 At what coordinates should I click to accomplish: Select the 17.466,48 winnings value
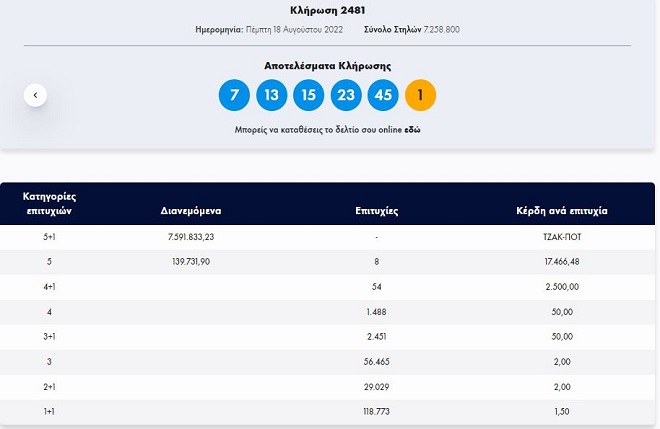(x=561, y=261)
